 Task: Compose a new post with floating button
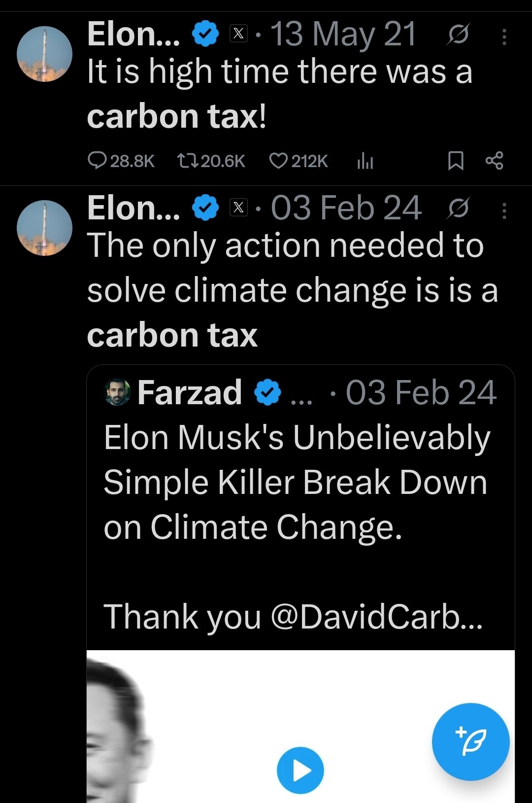coord(470,741)
